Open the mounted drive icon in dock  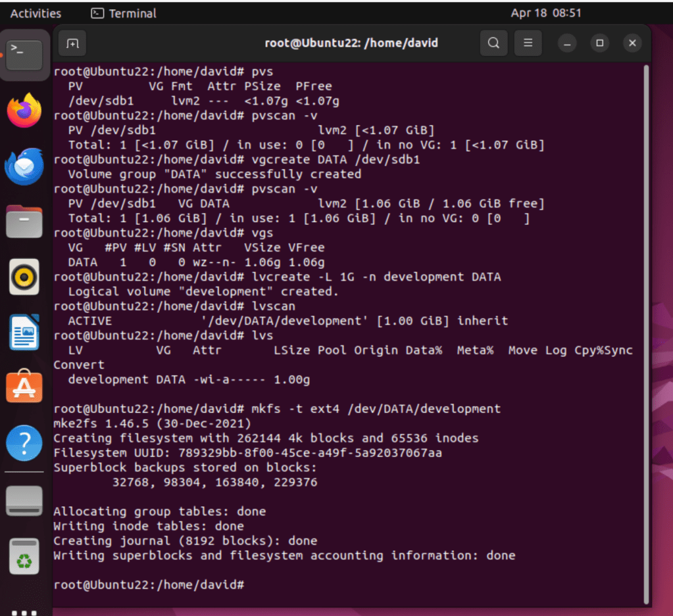(x=25, y=501)
